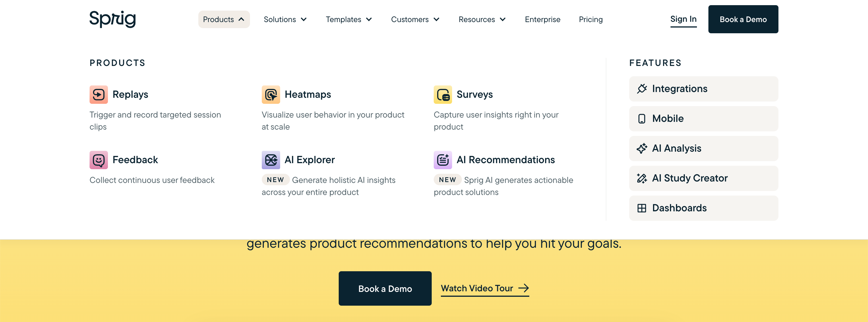This screenshot has width=868, height=322.
Task: Open AI Analysis sparkle feature
Action: [x=703, y=148]
